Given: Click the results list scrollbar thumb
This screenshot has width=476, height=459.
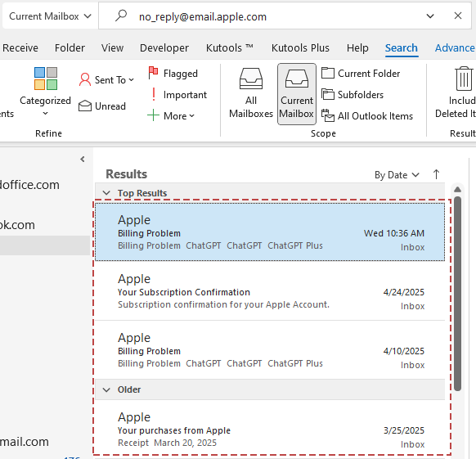Looking at the screenshot, I should (458, 294).
